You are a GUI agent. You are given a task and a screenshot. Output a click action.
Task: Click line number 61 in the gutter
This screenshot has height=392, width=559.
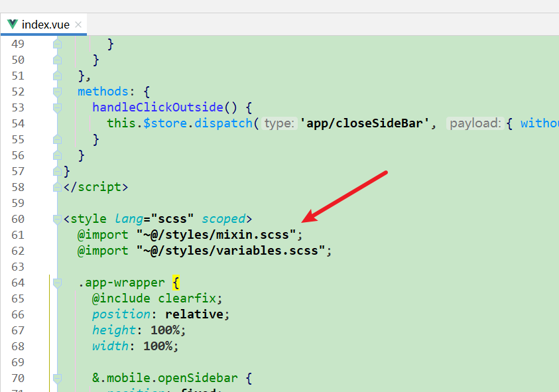pyautogui.click(x=18, y=234)
